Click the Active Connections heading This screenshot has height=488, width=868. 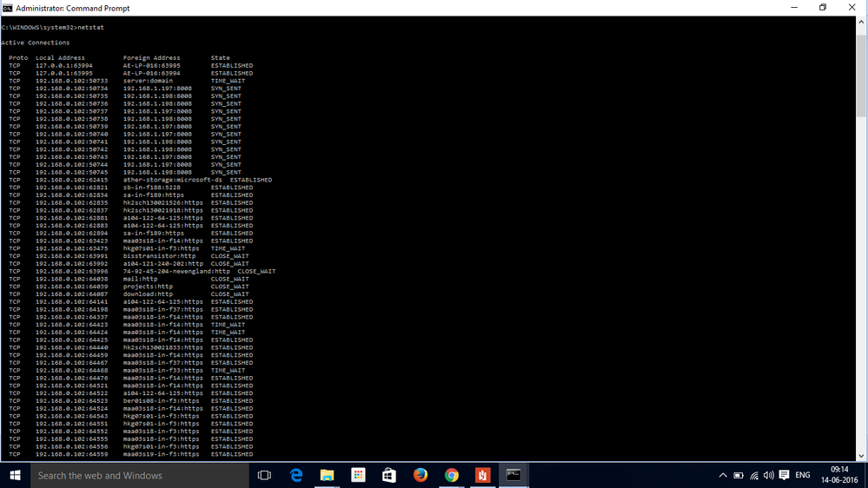[x=36, y=43]
